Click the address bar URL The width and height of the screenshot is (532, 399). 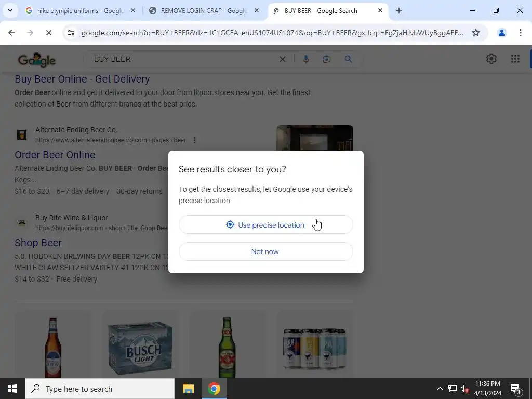point(272,33)
